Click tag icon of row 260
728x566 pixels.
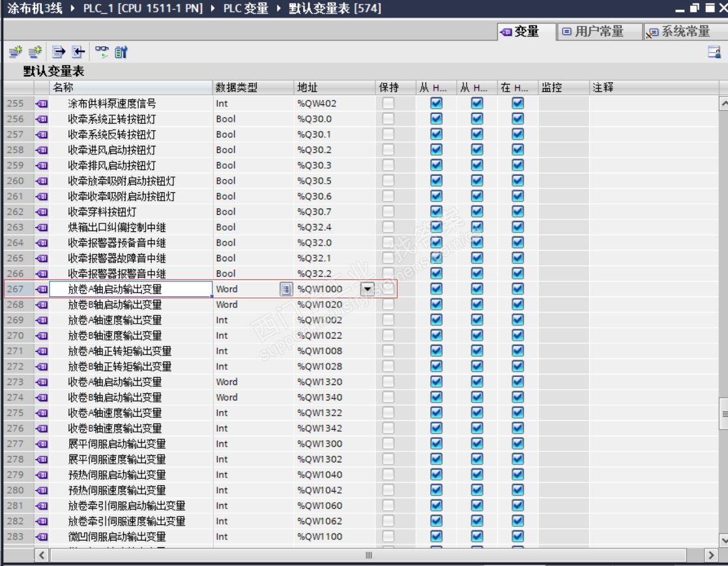[42, 181]
